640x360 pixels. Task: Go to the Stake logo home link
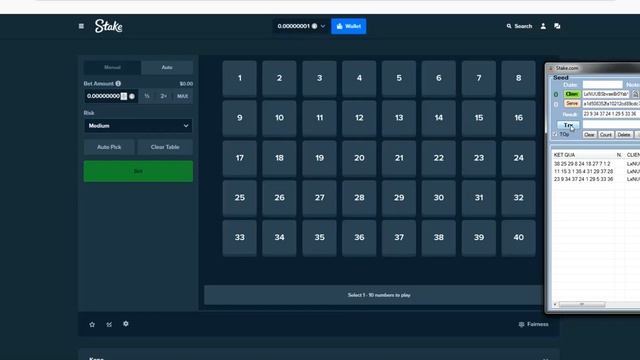point(109,26)
